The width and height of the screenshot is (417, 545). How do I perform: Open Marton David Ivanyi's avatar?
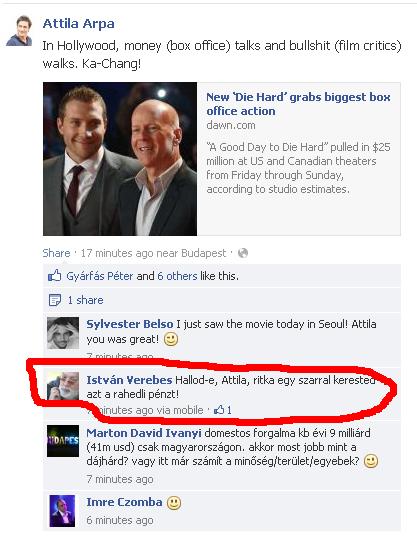(63, 441)
